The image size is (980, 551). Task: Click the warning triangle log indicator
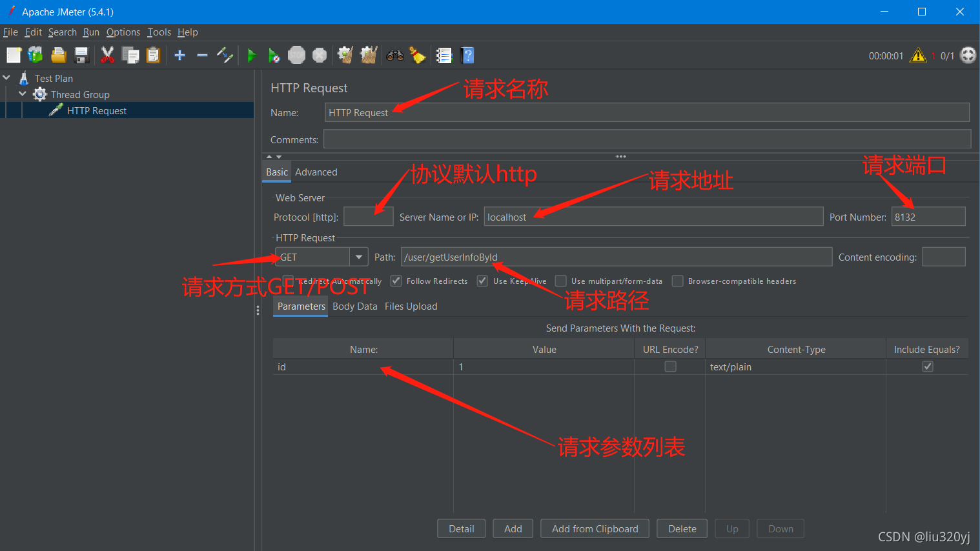(918, 55)
